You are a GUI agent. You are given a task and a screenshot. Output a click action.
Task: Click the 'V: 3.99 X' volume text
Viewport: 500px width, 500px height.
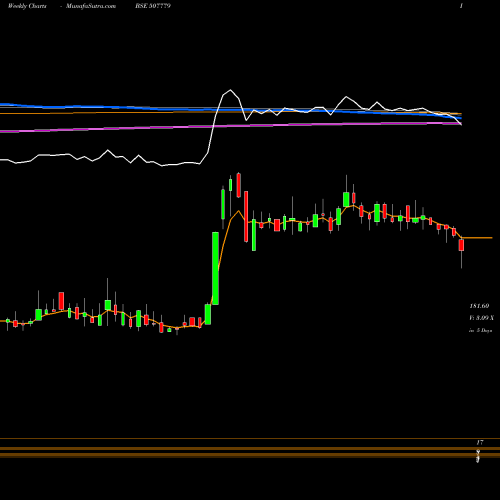tap(481, 318)
